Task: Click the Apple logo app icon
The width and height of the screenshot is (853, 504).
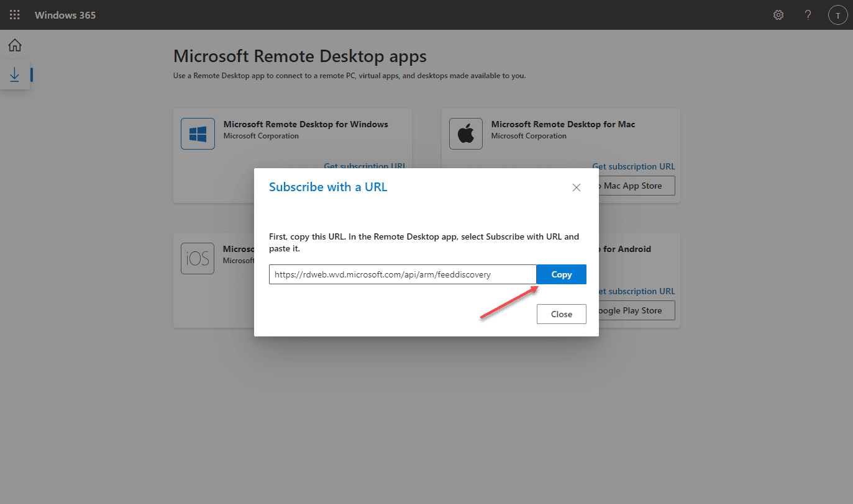Action: [466, 133]
